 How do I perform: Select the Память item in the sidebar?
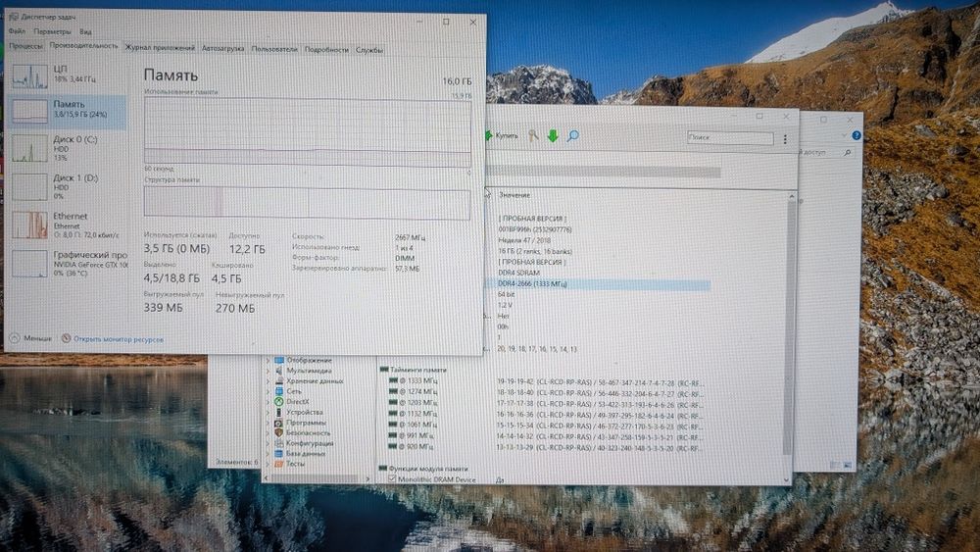[68, 111]
